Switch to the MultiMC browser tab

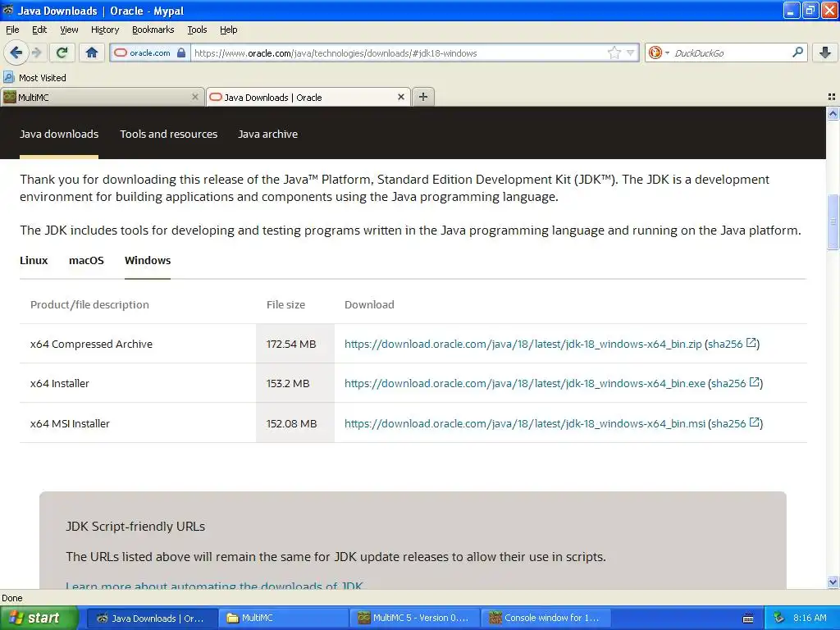click(x=102, y=97)
